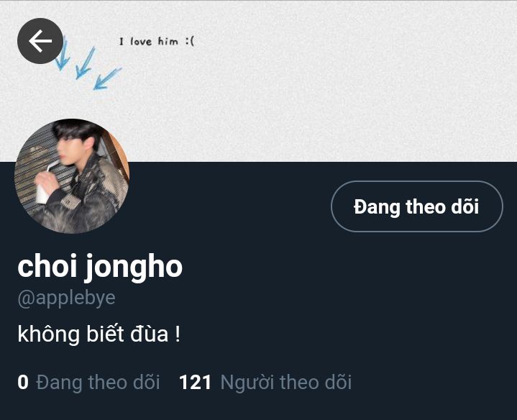Tap the blue arrow doodles on banner
The image size is (517, 420).
point(88,63)
